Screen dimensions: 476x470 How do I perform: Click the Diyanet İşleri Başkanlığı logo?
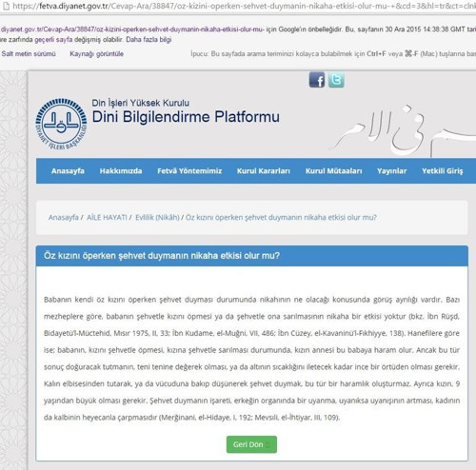tap(61, 124)
